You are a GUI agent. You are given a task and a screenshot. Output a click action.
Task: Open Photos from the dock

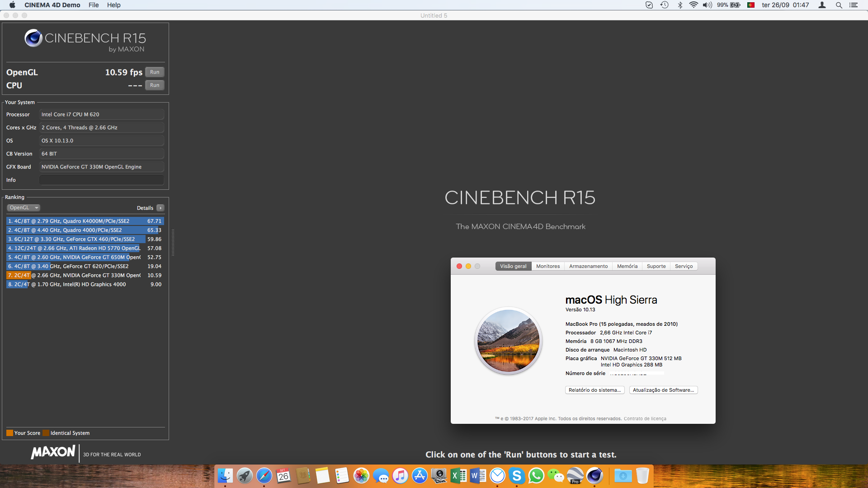pos(361,475)
